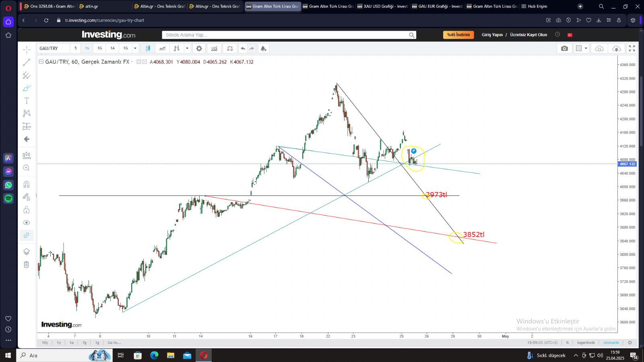
Task: Open the indicators icon in toolbar
Action: [x=214, y=48]
